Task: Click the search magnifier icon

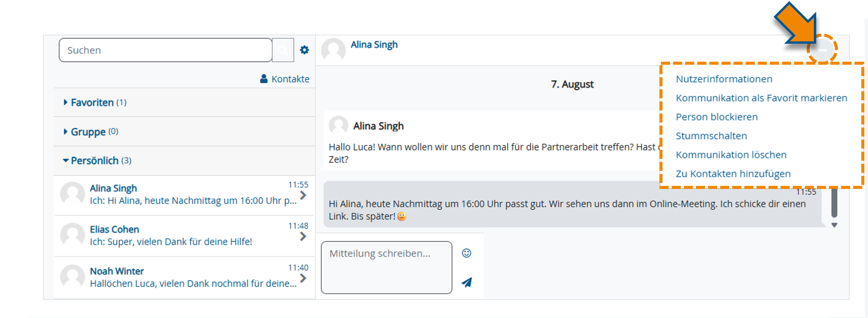Action: click(283, 50)
